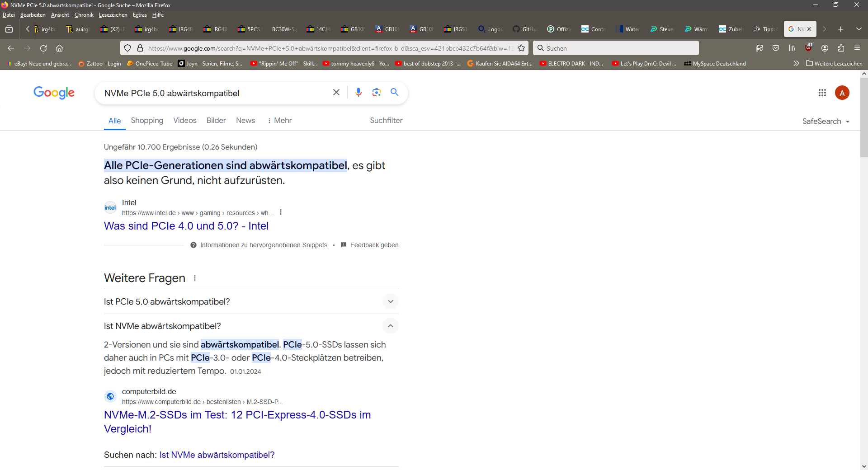This screenshot has width=868, height=470.
Task: Go back with the back arrow button
Action: point(11,48)
